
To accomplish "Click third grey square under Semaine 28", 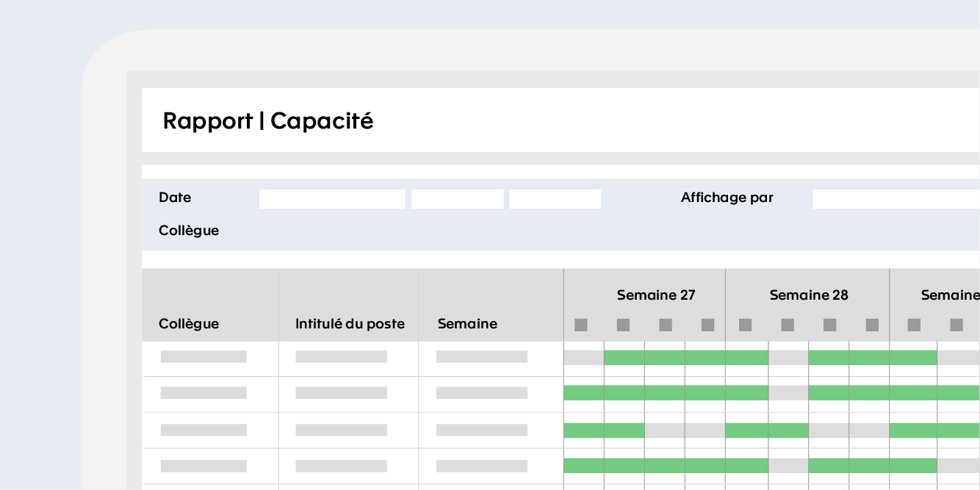I will point(830,325).
